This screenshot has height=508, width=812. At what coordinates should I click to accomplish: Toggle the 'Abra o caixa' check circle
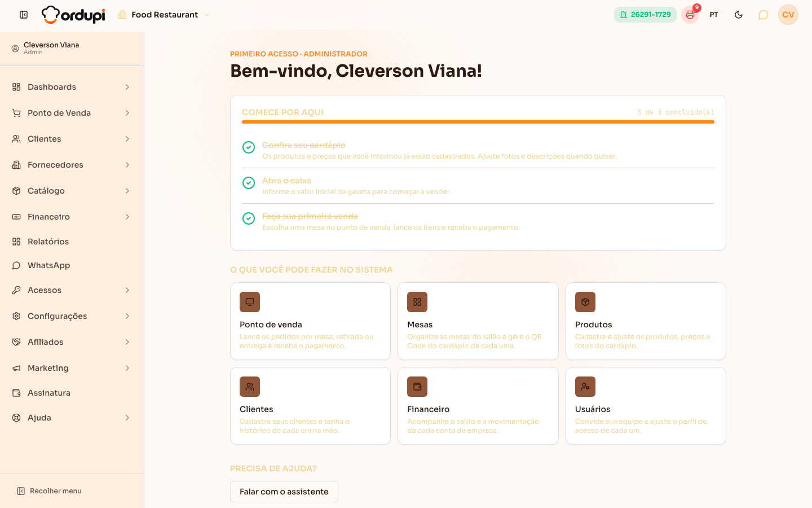[249, 183]
